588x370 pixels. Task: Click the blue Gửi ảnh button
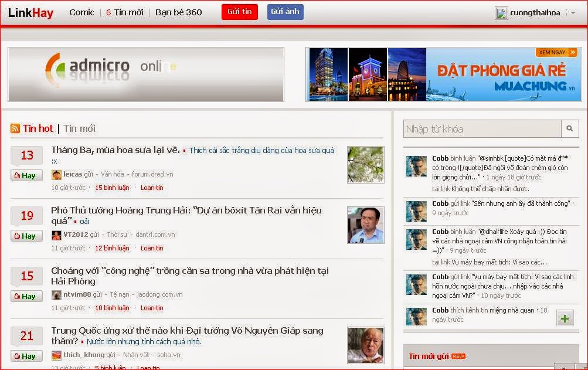click(x=285, y=12)
